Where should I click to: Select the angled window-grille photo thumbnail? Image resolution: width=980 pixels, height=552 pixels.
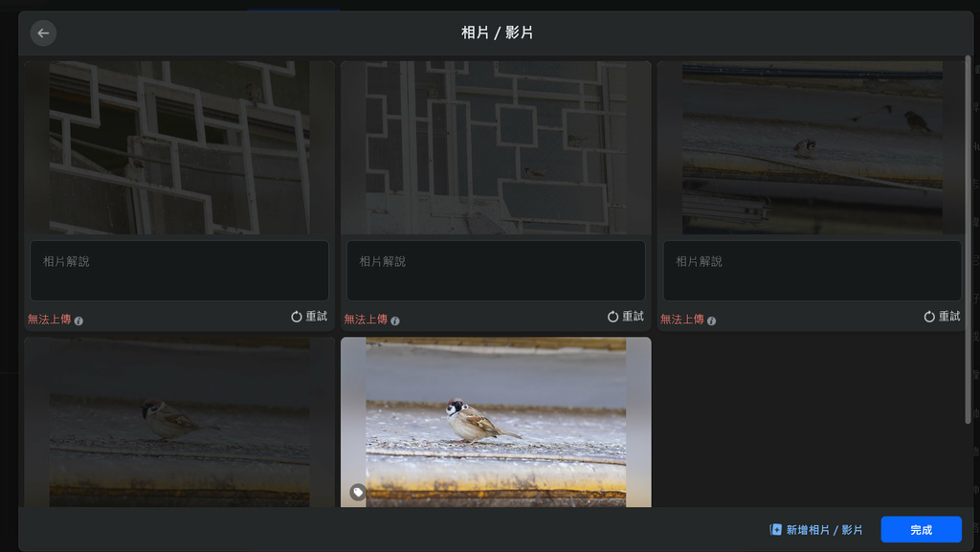(x=179, y=148)
